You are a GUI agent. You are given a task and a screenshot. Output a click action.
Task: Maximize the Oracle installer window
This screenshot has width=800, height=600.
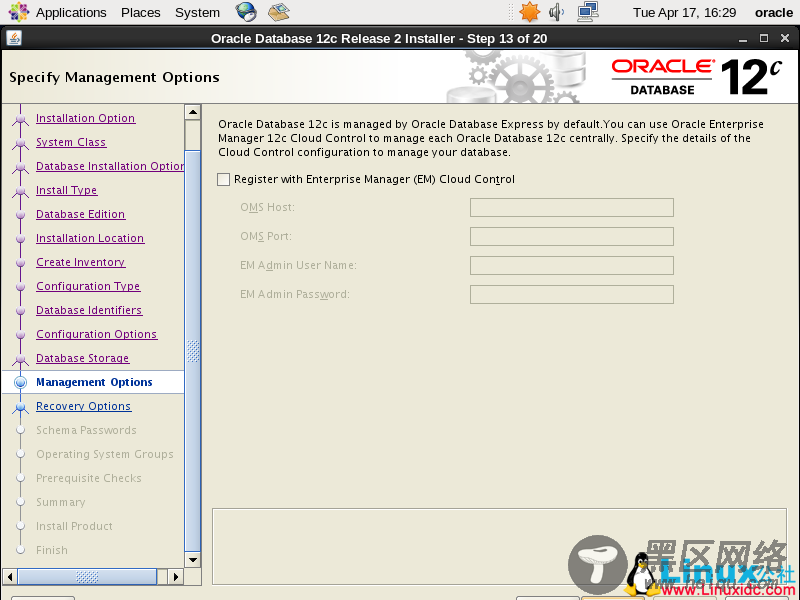(x=764, y=38)
